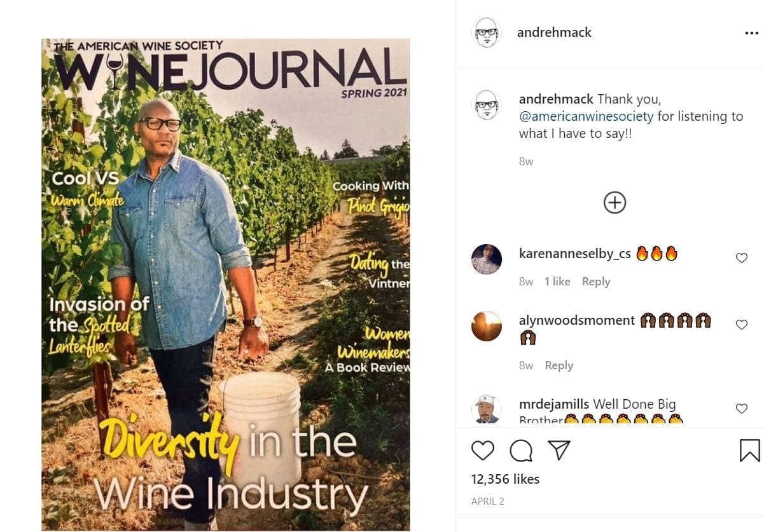Load more comments with the plus icon
Viewport: 764px width, 532px height.
(614, 202)
